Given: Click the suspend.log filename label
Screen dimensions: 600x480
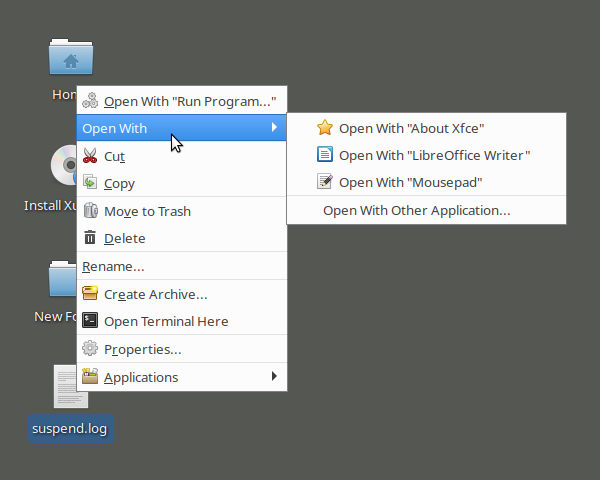Looking at the screenshot, I should (x=70, y=430).
